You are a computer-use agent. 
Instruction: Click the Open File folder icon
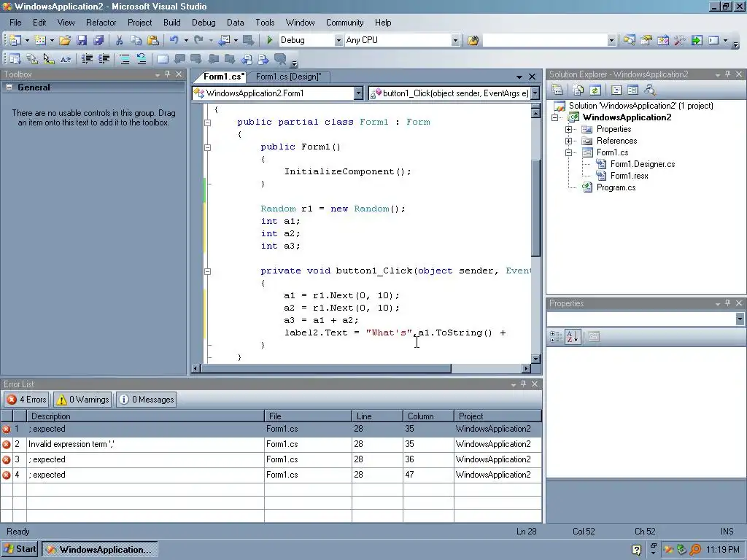pyautogui.click(x=65, y=41)
